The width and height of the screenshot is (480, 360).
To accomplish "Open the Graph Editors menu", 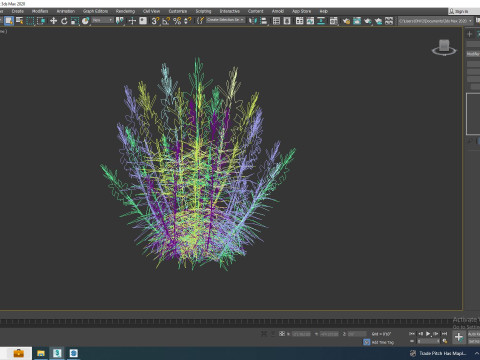I will [x=95, y=11].
